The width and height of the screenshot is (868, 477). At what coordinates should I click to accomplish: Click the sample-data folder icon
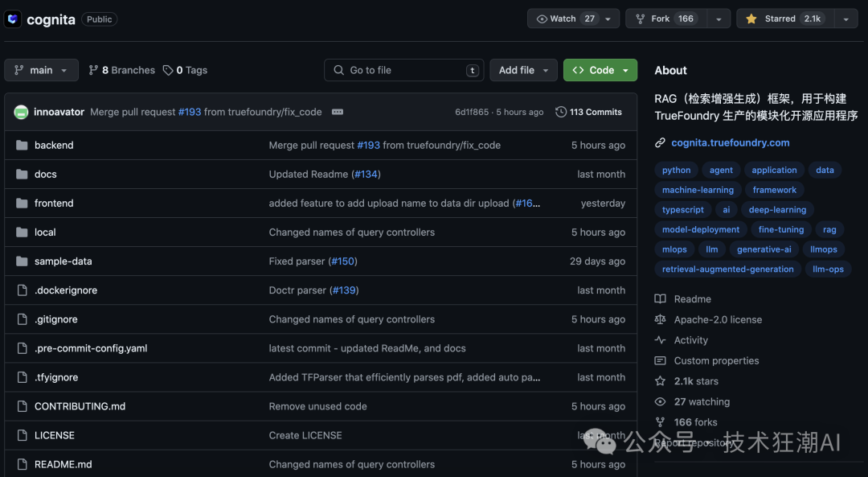pos(23,261)
